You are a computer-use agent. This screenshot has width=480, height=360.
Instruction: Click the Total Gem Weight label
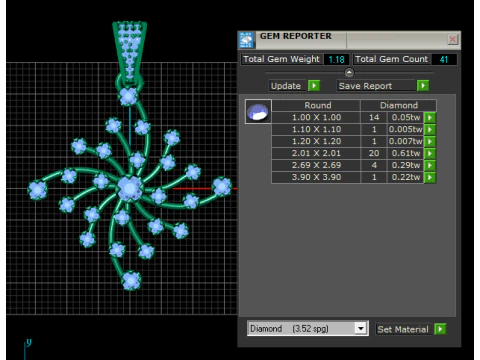point(281,59)
